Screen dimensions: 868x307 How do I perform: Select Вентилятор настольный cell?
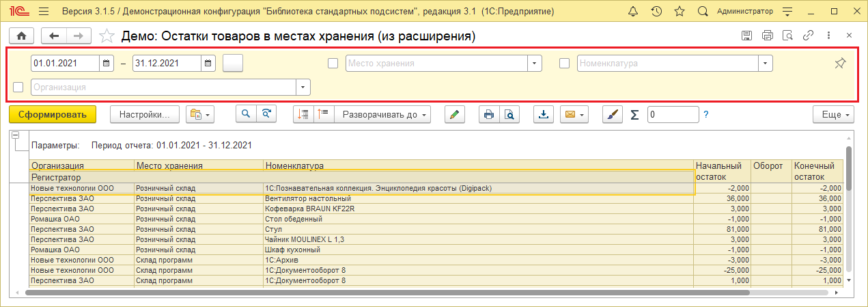[x=478, y=198]
